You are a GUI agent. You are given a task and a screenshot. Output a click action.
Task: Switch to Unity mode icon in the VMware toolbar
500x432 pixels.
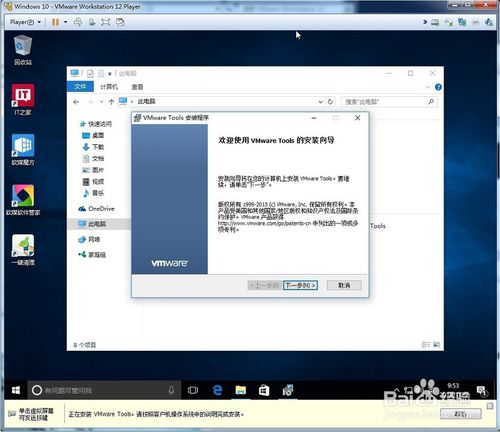pyautogui.click(x=120, y=22)
